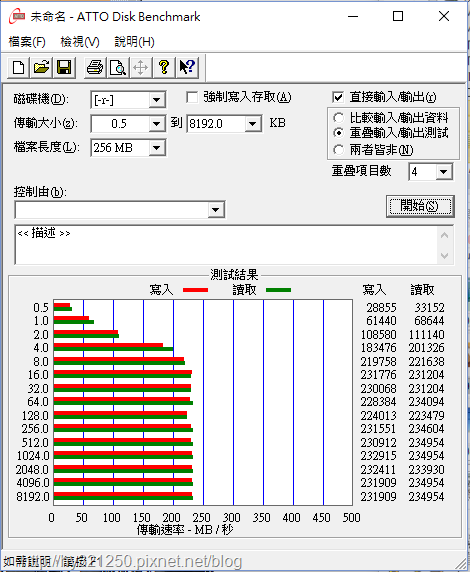
Task: Close the ATTO Disk Benchmark window
Action: click(444, 16)
